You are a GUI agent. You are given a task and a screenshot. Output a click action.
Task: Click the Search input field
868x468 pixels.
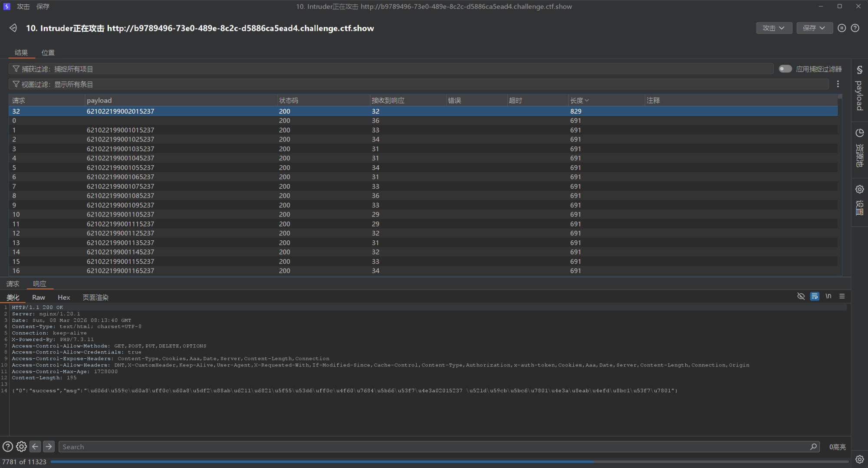pyautogui.click(x=434, y=447)
